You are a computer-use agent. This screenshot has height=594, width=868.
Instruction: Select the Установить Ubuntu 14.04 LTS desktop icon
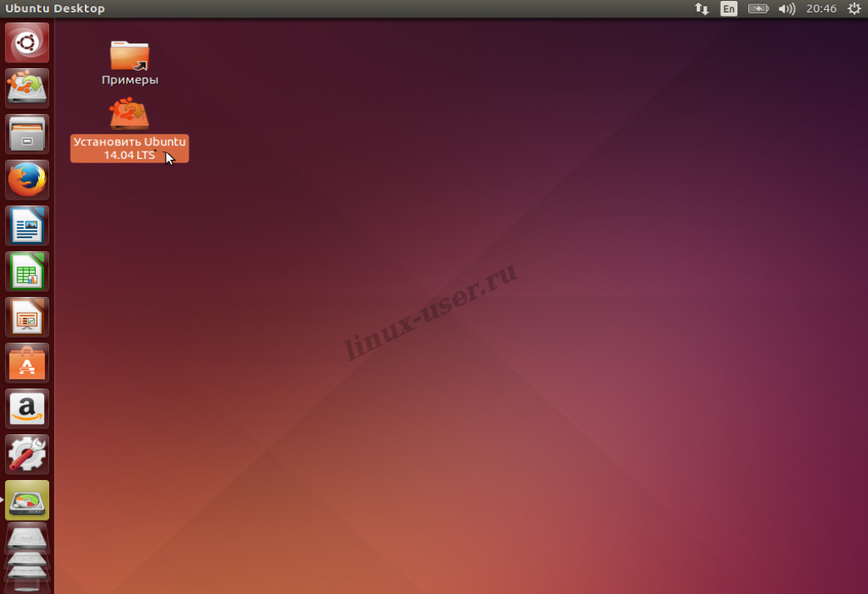[x=130, y=130]
